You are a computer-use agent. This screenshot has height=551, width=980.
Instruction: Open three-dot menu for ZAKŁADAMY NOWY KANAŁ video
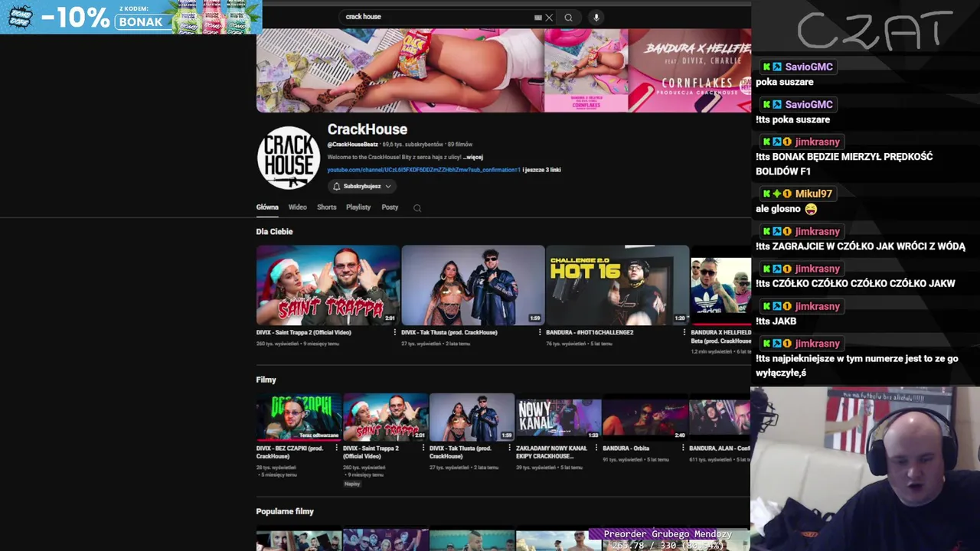(x=597, y=448)
